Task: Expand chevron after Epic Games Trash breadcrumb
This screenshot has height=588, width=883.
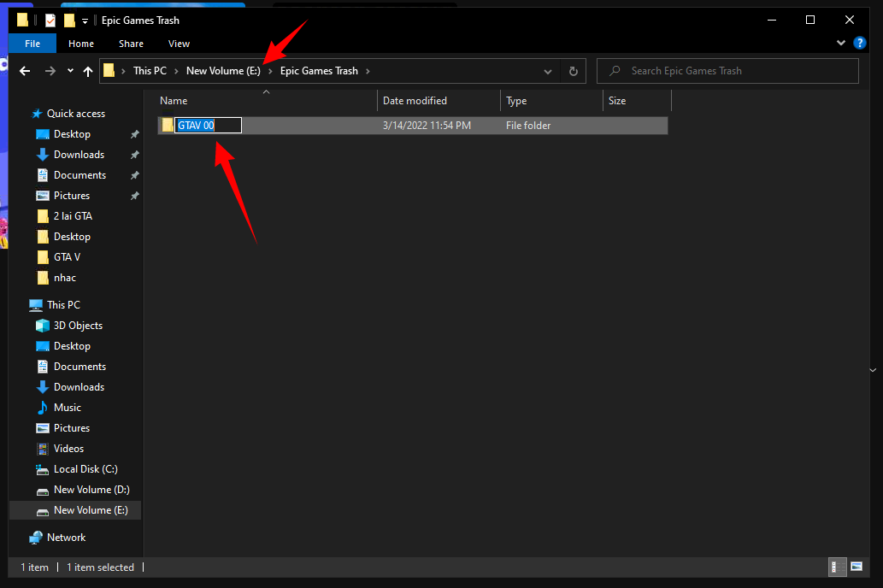Action: pos(368,71)
